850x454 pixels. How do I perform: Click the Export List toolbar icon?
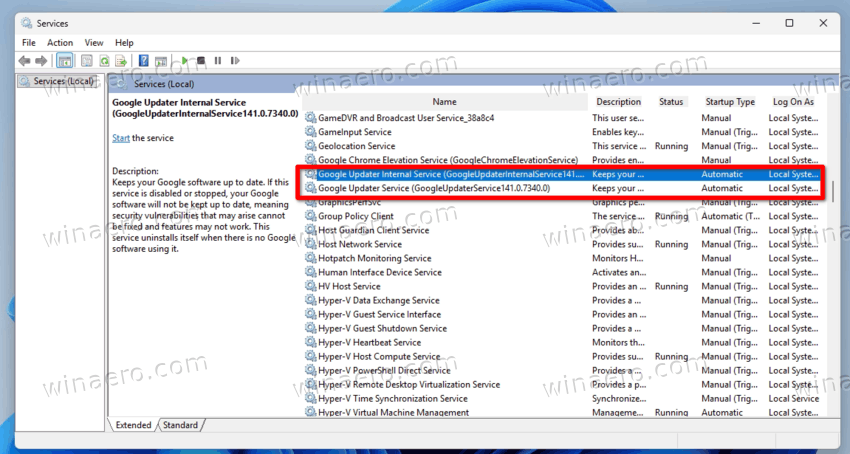[121, 61]
